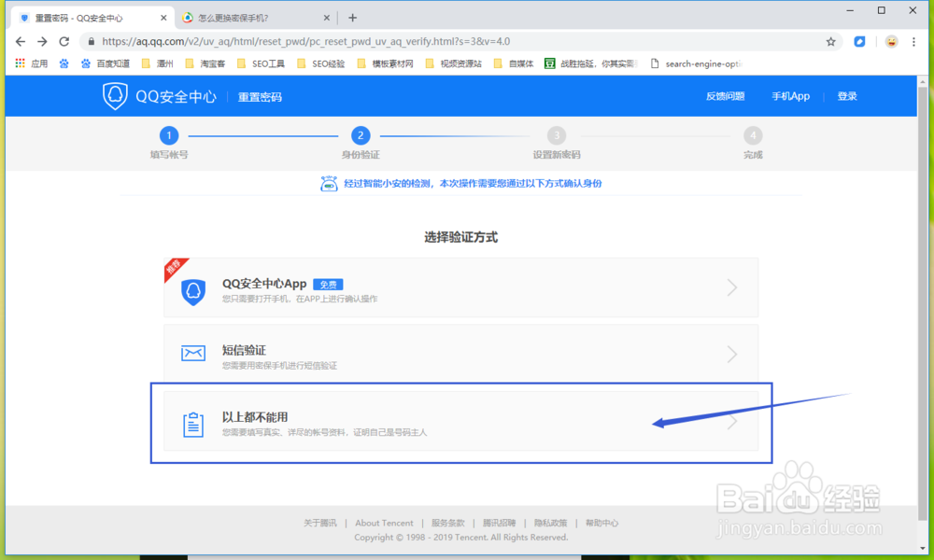
Task: Open the SEO经验 bookmark folder
Action: click(x=321, y=63)
